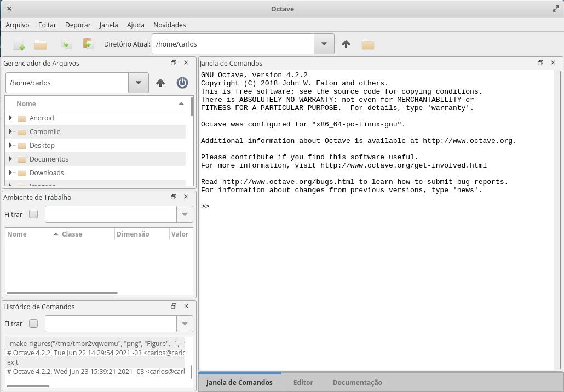Click the Open File folder toolbar icon
The width and height of the screenshot is (564, 392).
(41, 44)
